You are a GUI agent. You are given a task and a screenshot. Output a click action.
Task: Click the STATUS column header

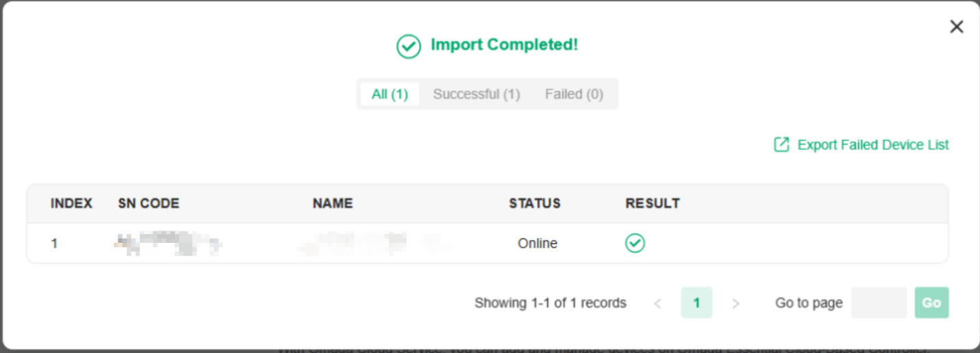[x=534, y=203]
